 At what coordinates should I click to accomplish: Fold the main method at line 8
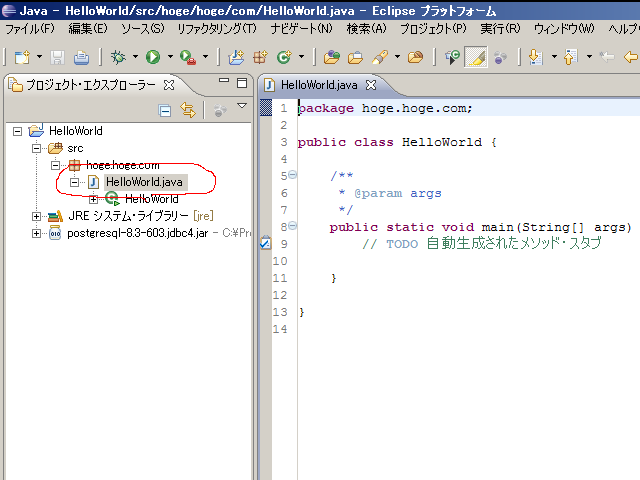click(x=292, y=226)
